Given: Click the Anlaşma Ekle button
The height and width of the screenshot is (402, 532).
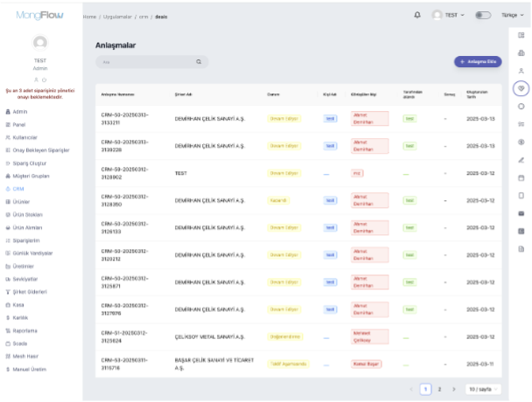Looking at the screenshot, I should pos(478,62).
